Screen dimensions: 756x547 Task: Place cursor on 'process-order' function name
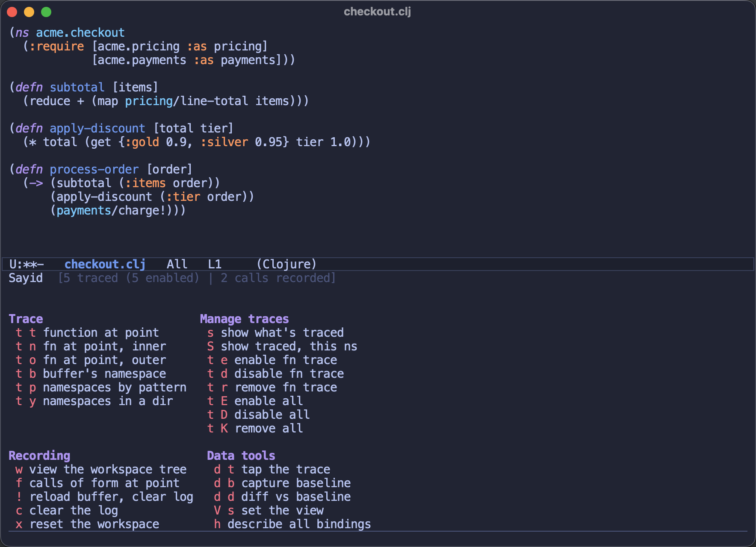pos(94,169)
